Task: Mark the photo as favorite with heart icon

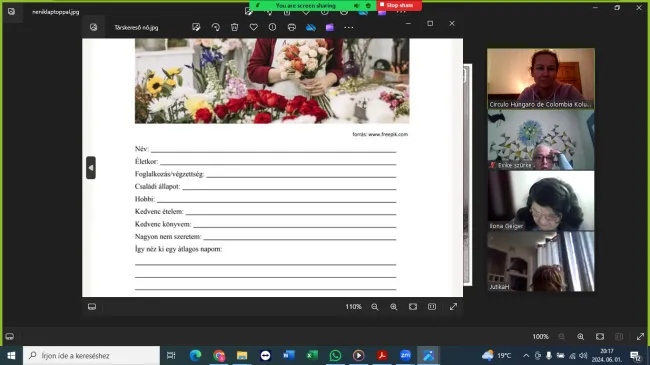Action: [x=253, y=27]
